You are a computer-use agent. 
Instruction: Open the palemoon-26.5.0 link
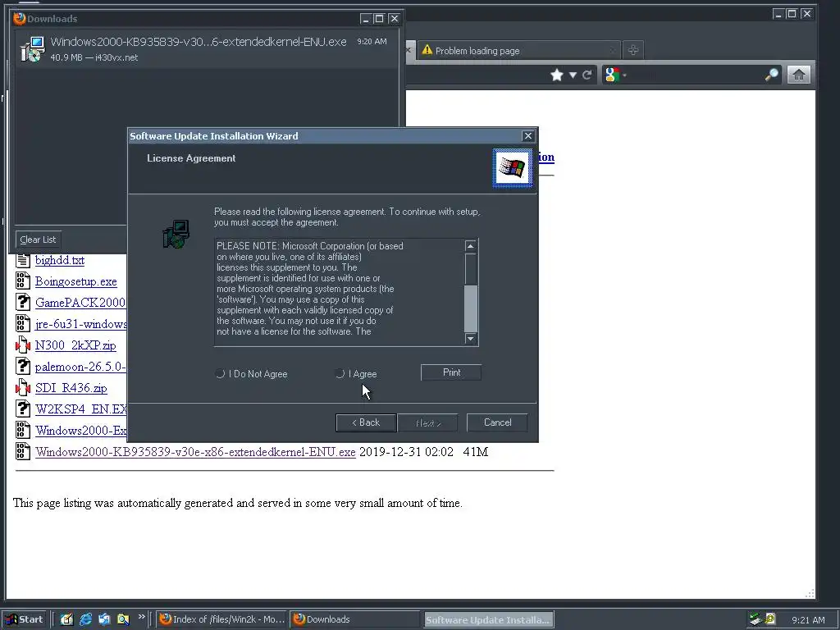[x=80, y=367]
